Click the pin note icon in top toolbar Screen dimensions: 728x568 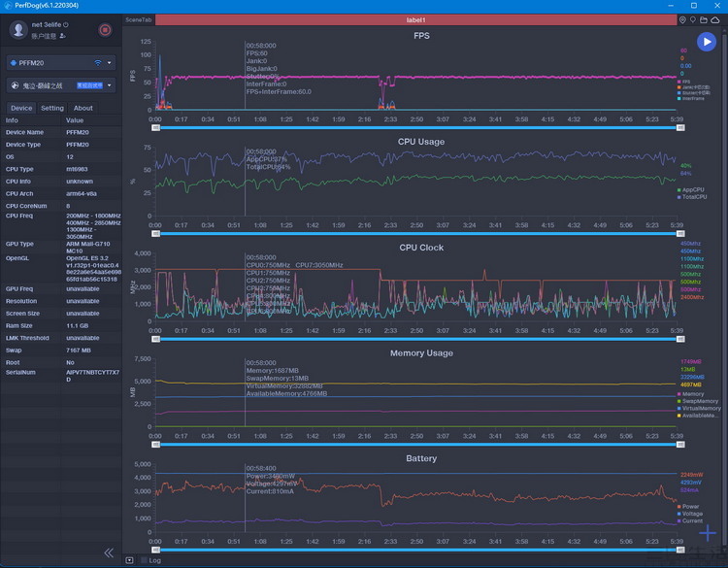(693, 20)
